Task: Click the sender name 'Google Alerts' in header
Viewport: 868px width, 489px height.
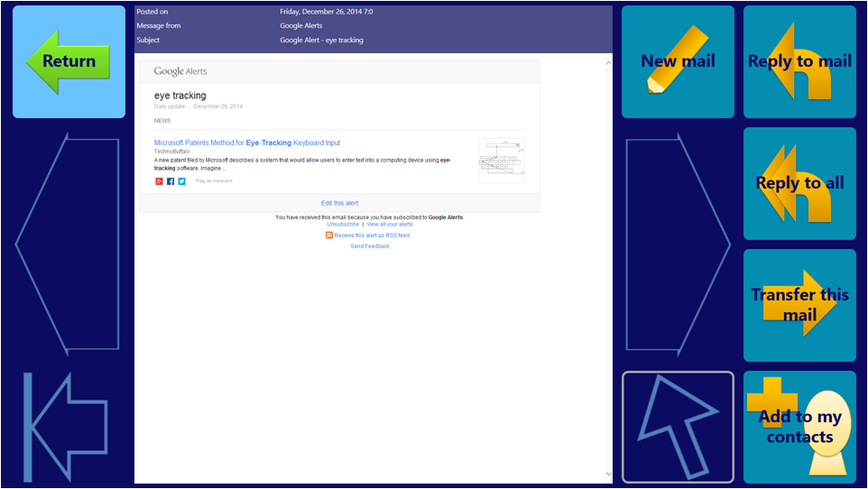Action: pos(301,25)
